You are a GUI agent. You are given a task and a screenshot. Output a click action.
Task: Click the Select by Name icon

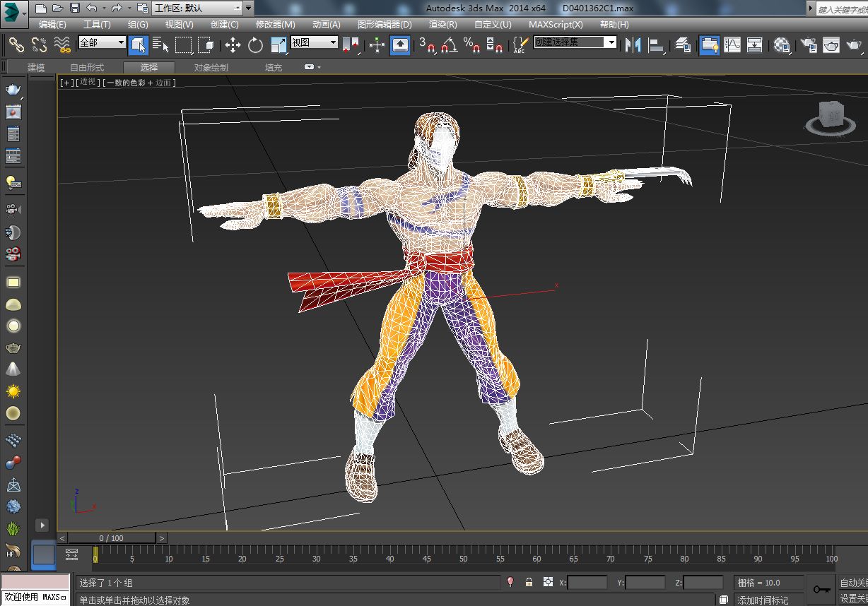coord(160,45)
